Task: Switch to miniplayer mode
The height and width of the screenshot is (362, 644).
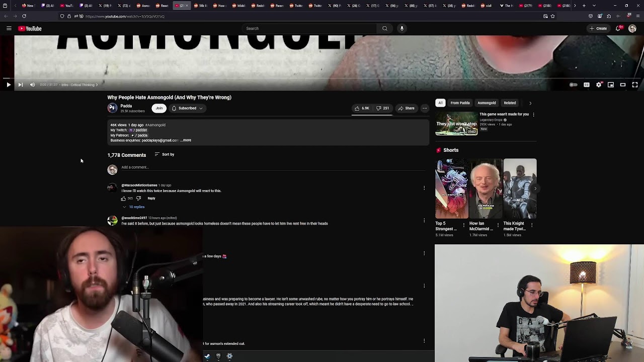Action: click(x=611, y=85)
